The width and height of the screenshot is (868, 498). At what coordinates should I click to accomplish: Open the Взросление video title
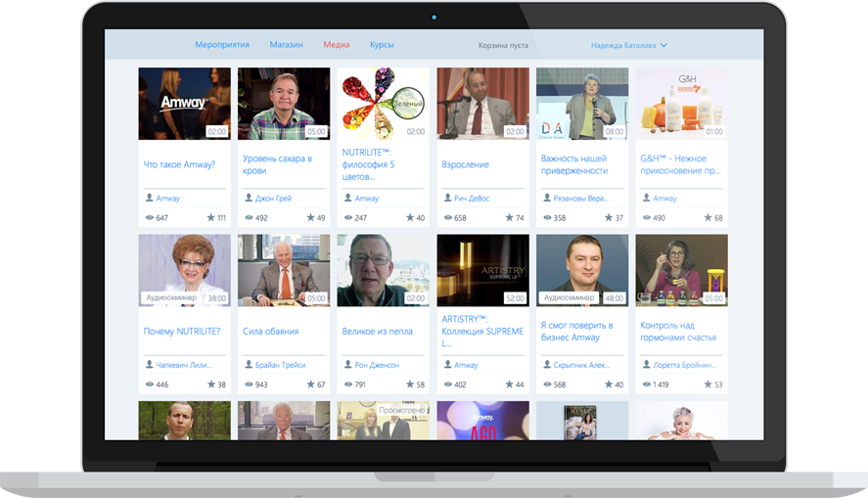[465, 165]
